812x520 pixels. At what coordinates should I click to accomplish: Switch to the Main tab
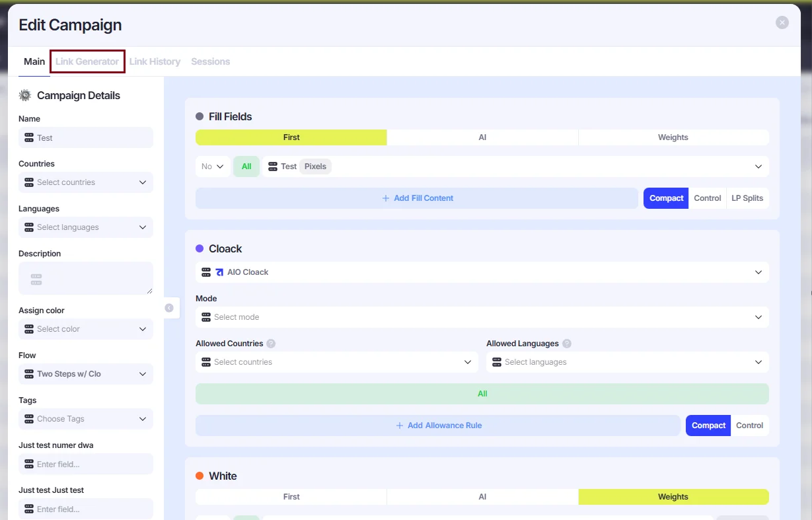tap(34, 61)
